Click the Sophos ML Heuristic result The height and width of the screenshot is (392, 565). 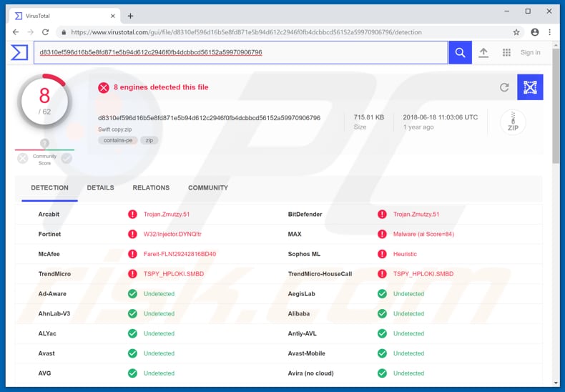click(x=405, y=254)
